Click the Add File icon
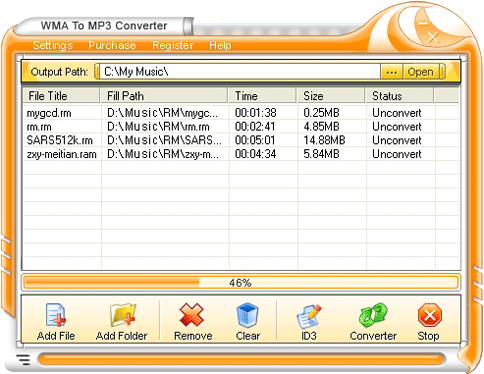 (x=56, y=315)
